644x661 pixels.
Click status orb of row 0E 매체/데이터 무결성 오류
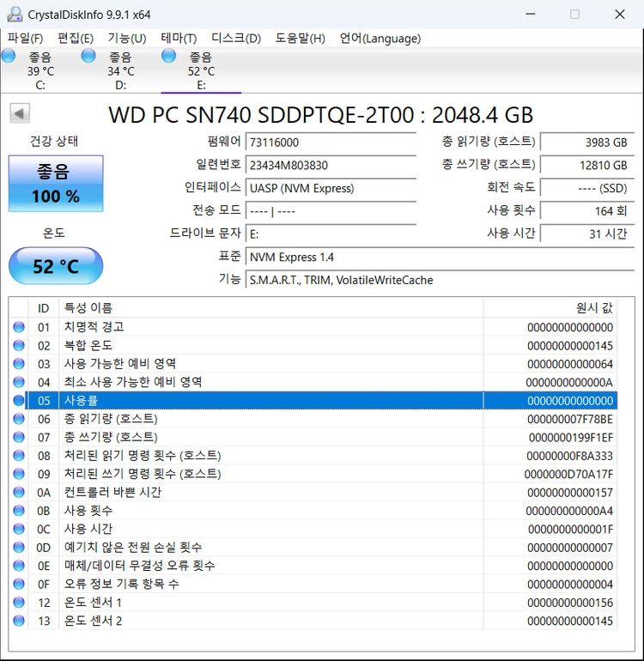19,566
